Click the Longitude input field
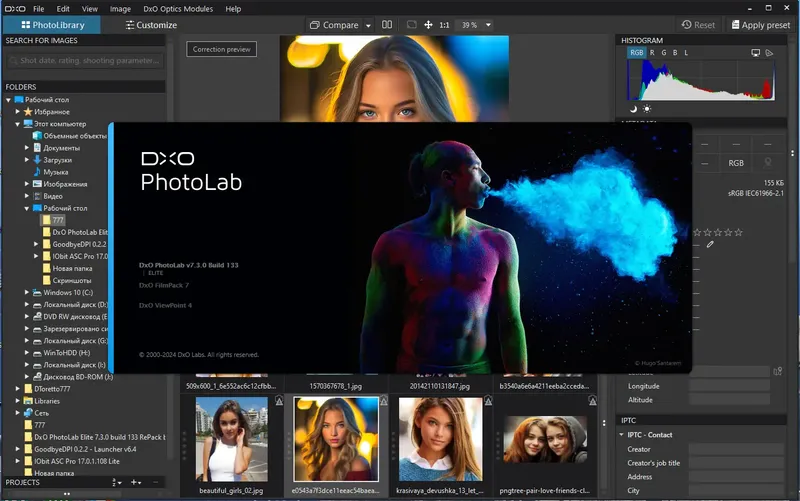The image size is (800, 501). (729, 386)
